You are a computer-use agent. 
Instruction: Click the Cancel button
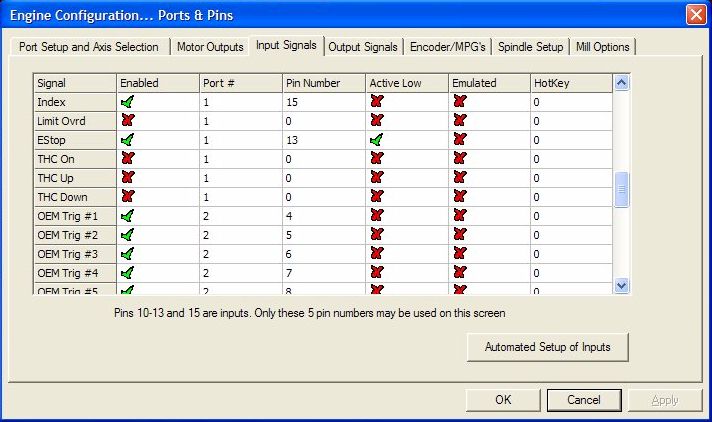pyautogui.click(x=584, y=400)
